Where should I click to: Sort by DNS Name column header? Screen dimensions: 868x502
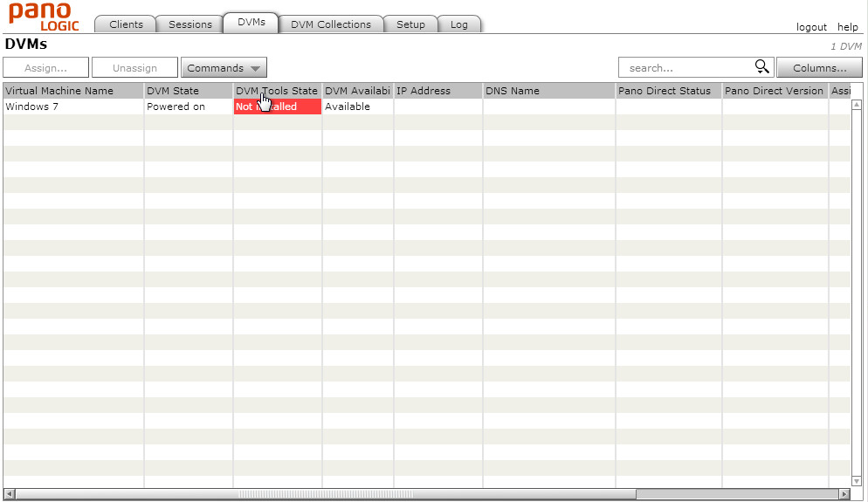[549, 91]
